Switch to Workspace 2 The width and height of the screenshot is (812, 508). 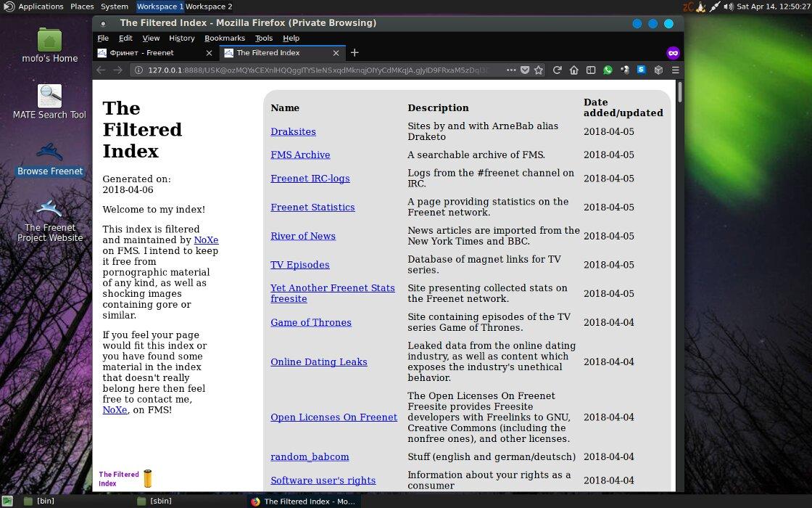[x=209, y=7]
